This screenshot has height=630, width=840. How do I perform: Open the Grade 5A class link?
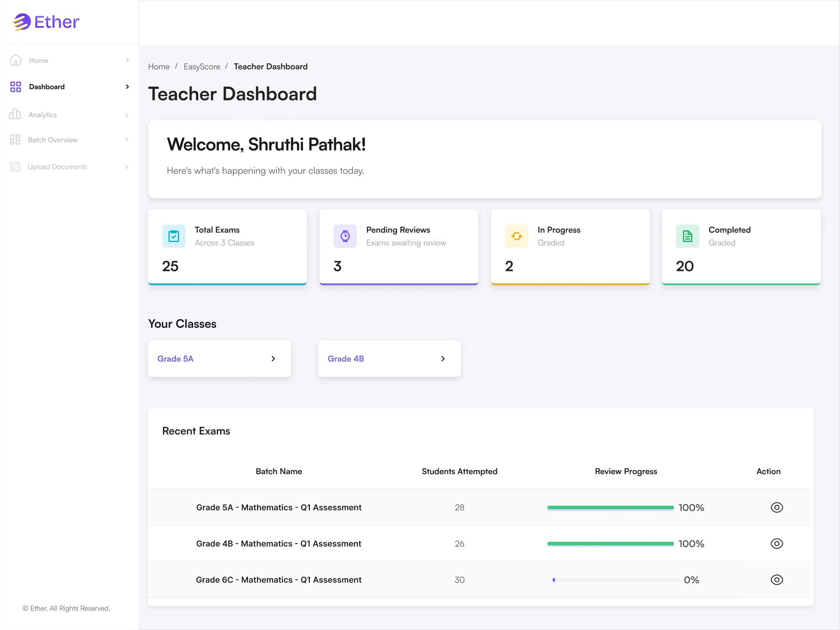[176, 359]
